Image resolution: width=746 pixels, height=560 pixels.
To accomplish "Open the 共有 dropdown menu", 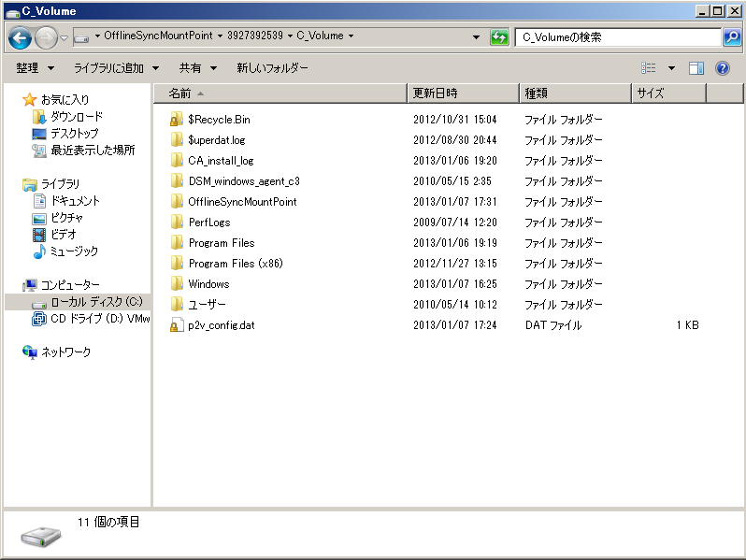I will coord(198,68).
